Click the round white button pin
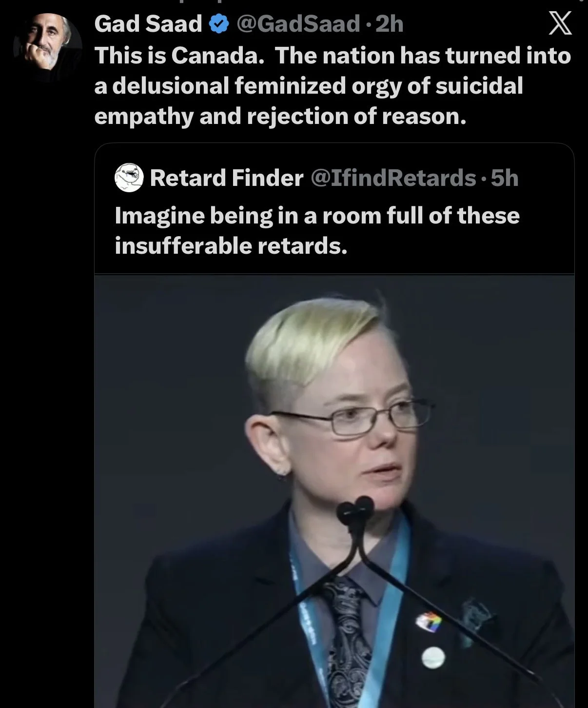This screenshot has width=588, height=708. [x=431, y=654]
